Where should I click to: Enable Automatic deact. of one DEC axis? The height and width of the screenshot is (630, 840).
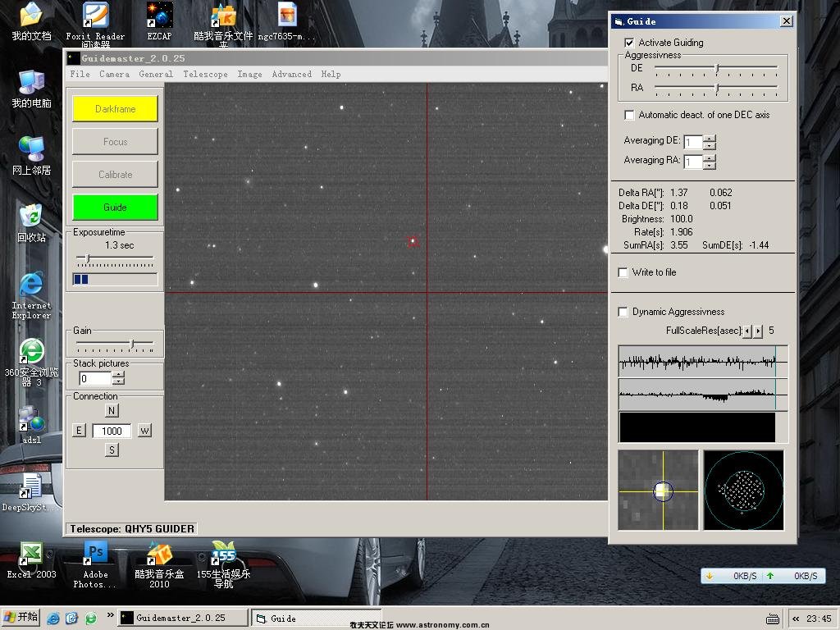629,115
